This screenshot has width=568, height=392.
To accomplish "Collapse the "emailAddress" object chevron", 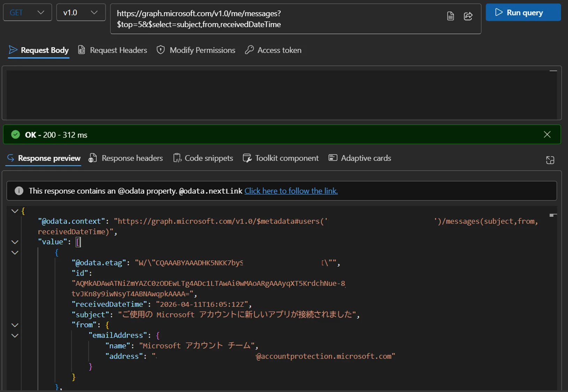I will tap(15, 336).
